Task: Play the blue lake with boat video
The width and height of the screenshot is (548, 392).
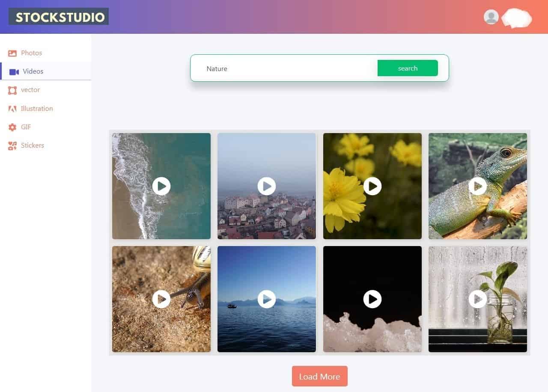Action: coord(267,299)
